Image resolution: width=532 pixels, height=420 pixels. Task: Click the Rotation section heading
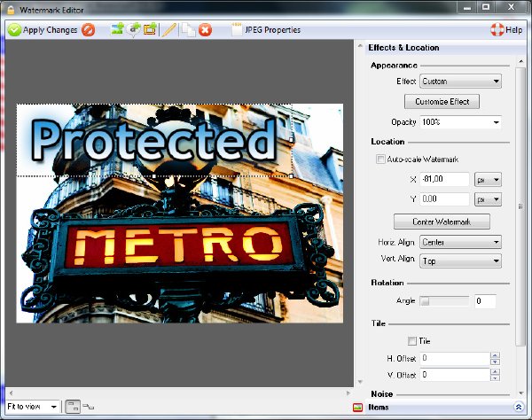(387, 283)
